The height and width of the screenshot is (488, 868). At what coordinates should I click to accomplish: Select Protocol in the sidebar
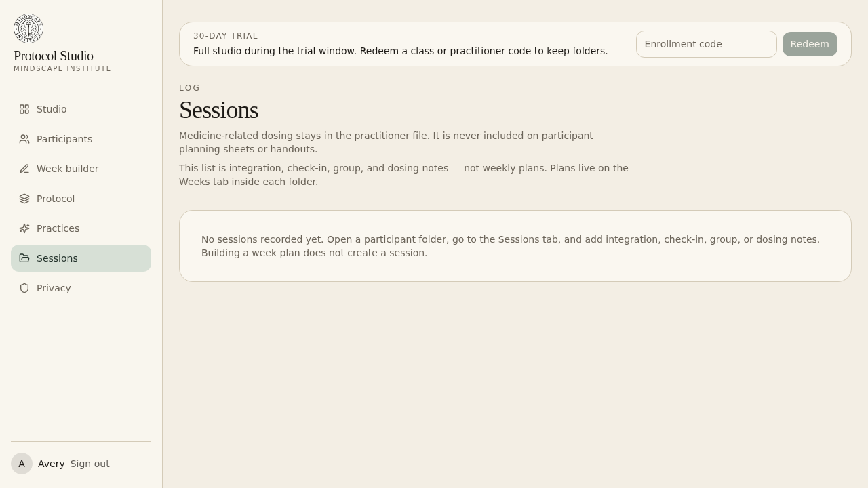pos(81,199)
